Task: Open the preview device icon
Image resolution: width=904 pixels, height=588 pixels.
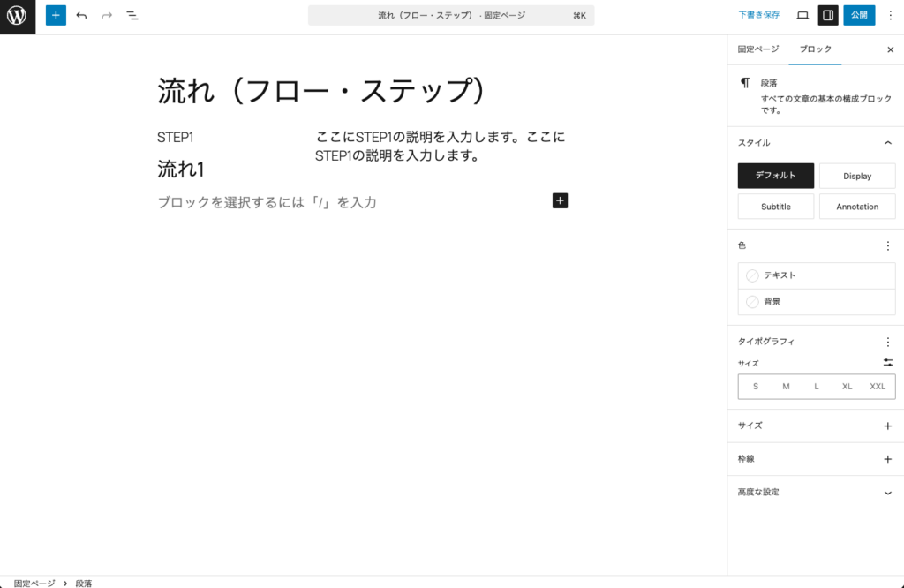Action: (802, 15)
